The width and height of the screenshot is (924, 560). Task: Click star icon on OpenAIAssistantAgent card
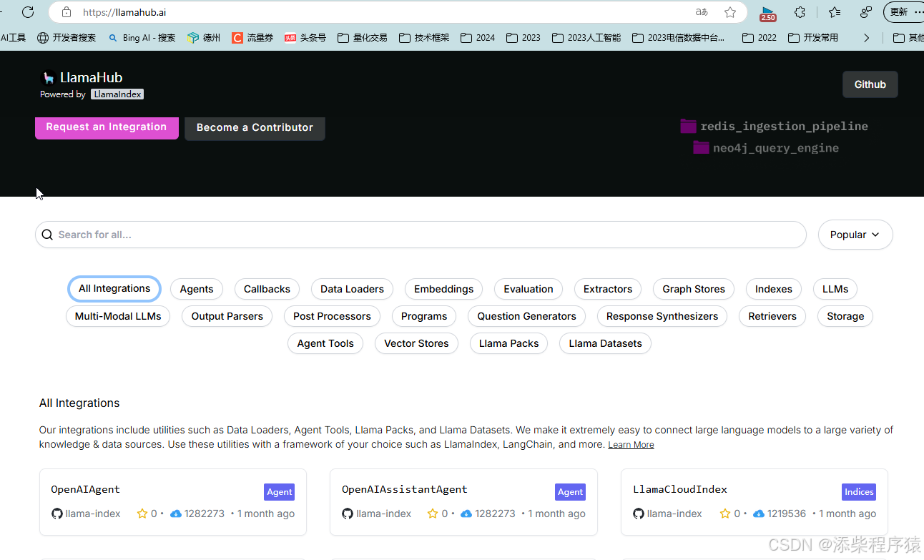pyautogui.click(x=433, y=514)
